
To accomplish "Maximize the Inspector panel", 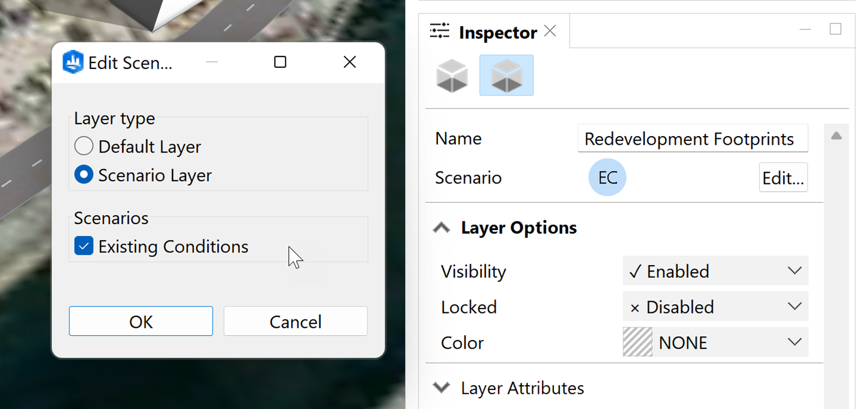I will click(x=835, y=29).
